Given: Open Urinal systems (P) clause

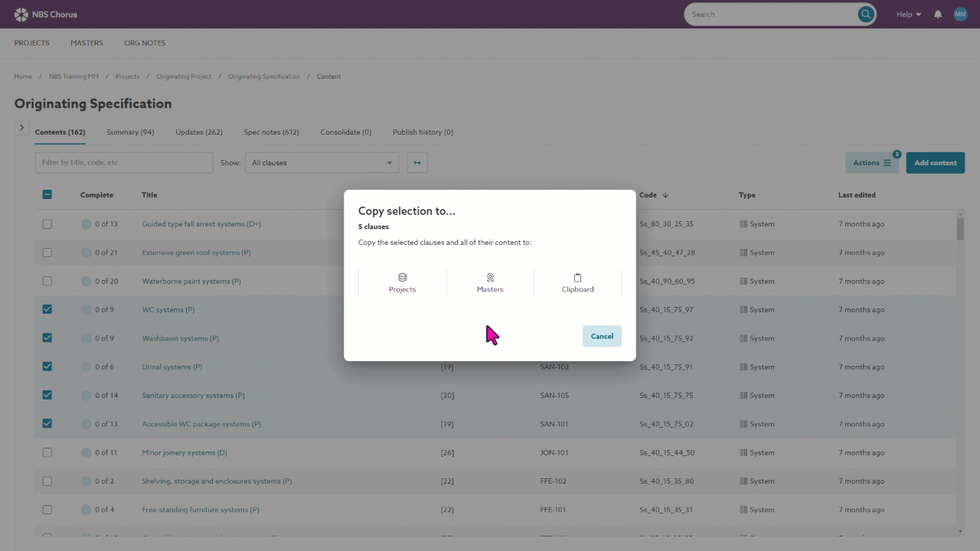Looking at the screenshot, I should pyautogui.click(x=172, y=367).
